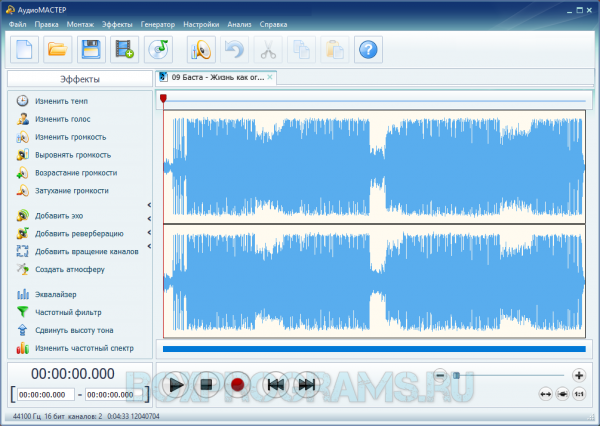Open the Правка menu
The image size is (600, 426).
click(46, 24)
